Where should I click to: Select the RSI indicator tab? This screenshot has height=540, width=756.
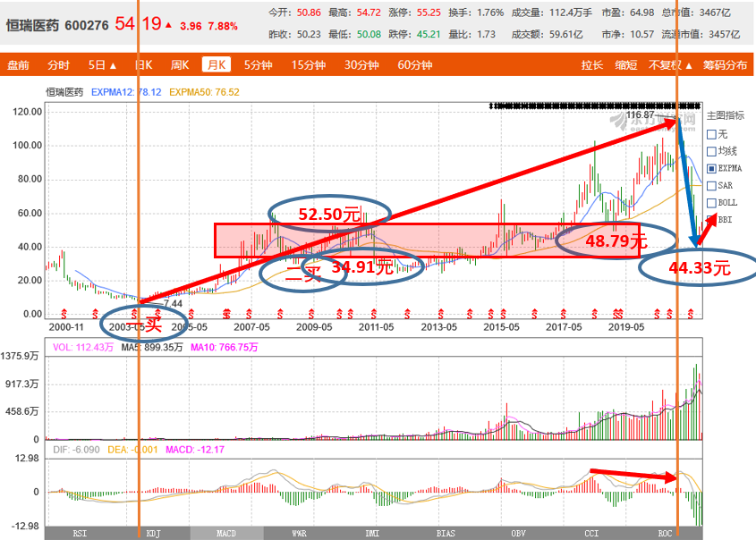click(x=80, y=533)
